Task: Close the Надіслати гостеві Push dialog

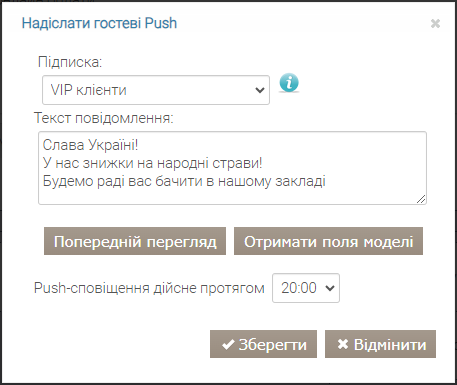Action: [x=435, y=24]
